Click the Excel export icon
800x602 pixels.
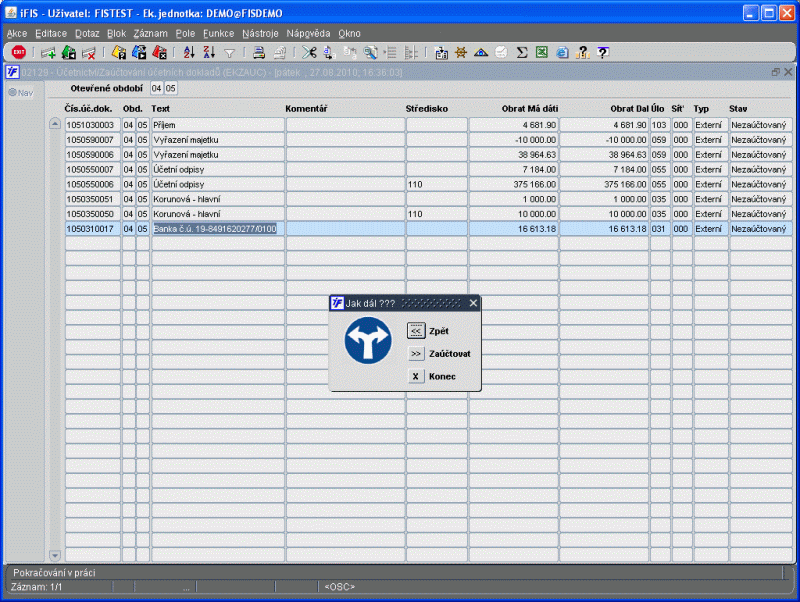[542, 52]
